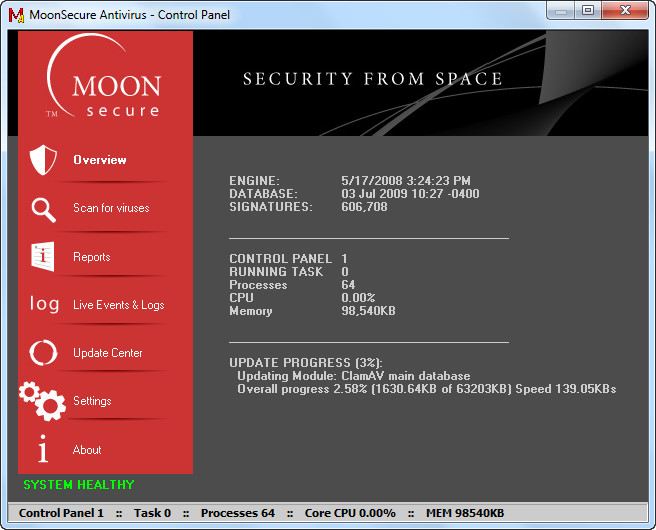
Task: Open Settings from the sidebar
Action: click(x=92, y=401)
